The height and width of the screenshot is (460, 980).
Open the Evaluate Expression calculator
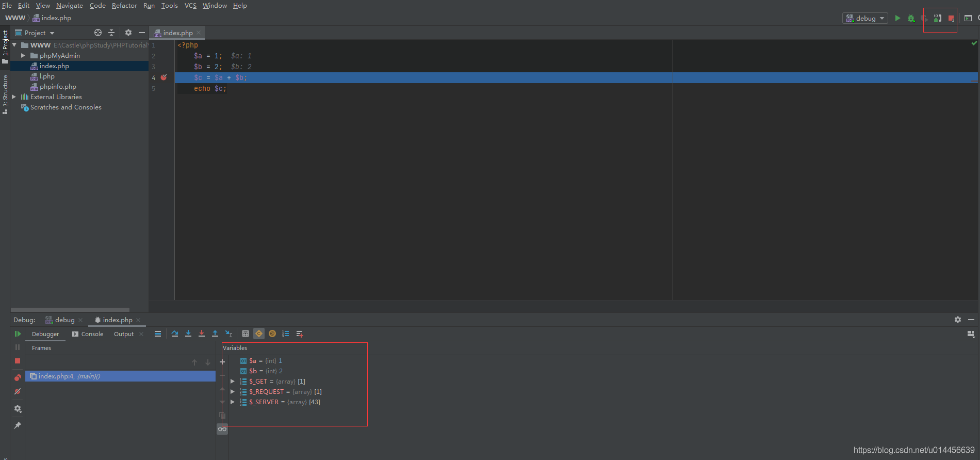246,334
